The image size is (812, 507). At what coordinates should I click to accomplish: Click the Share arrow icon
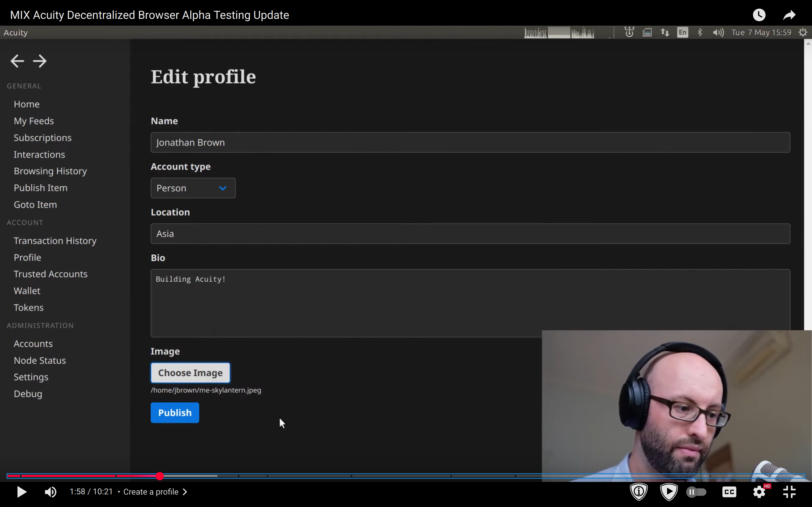pyautogui.click(x=789, y=15)
